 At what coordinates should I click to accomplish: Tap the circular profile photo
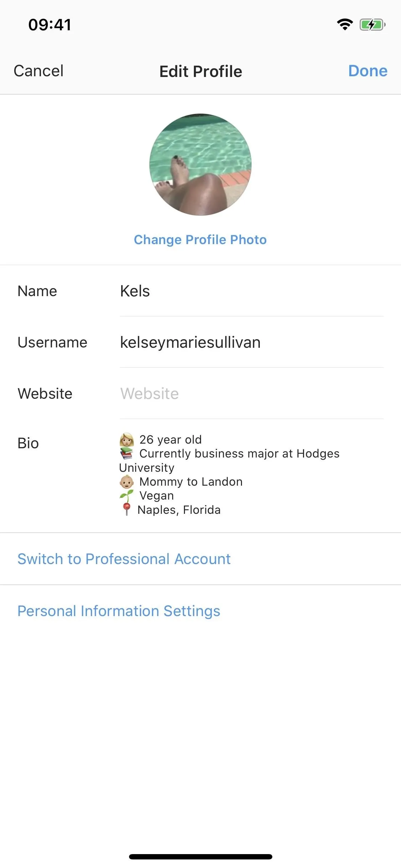(x=200, y=165)
